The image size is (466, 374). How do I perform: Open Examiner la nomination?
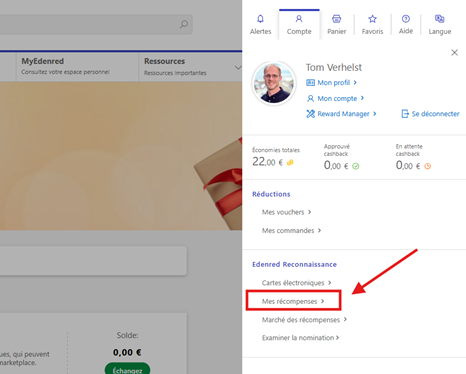(x=298, y=338)
